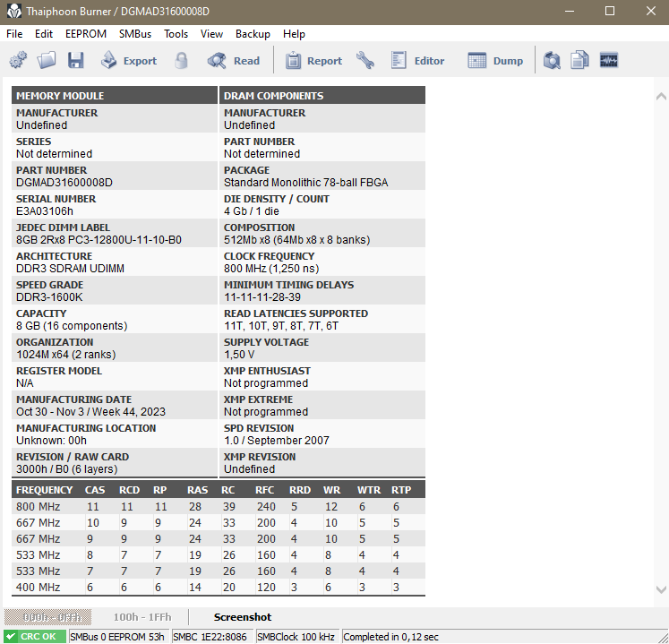Click the FREQUENCY column header
The height and width of the screenshot is (644, 669).
click(x=45, y=490)
